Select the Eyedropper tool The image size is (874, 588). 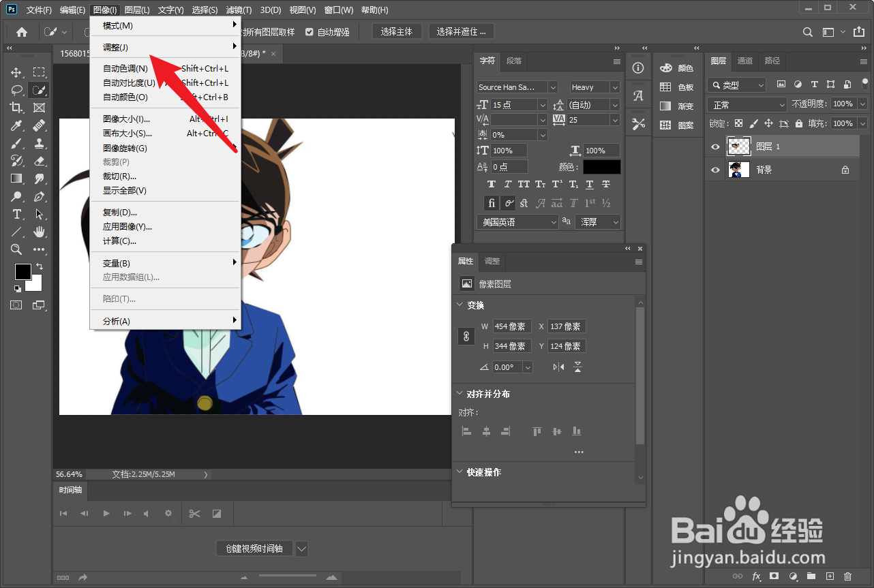click(16, 125)
